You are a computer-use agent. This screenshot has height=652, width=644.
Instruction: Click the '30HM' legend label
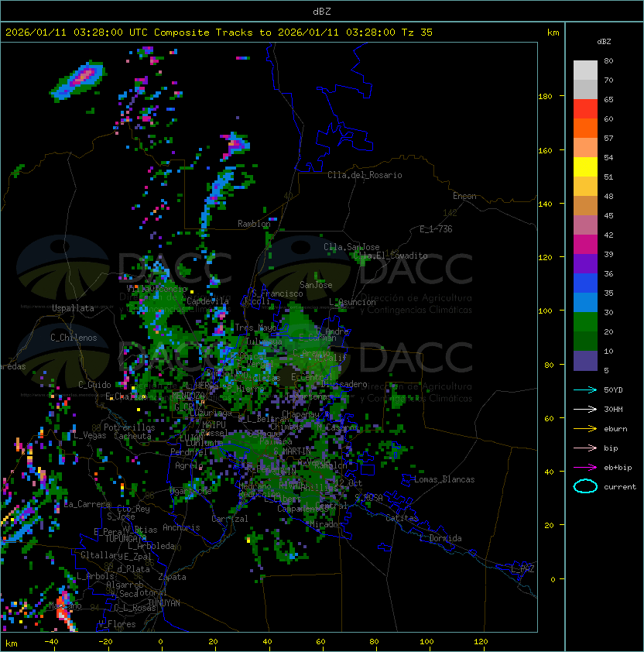pyautogui.click(x=613, y=409)
